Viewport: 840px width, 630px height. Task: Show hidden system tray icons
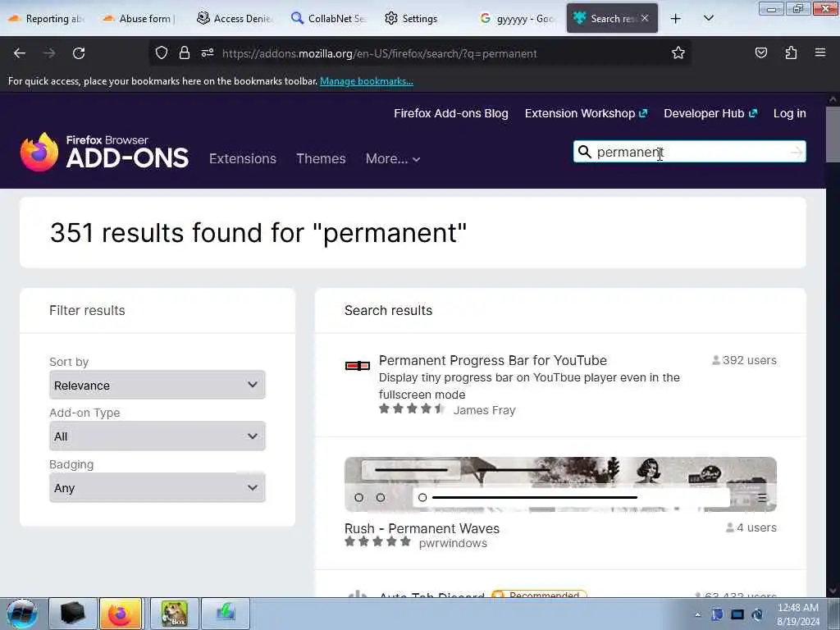[697, 614]
